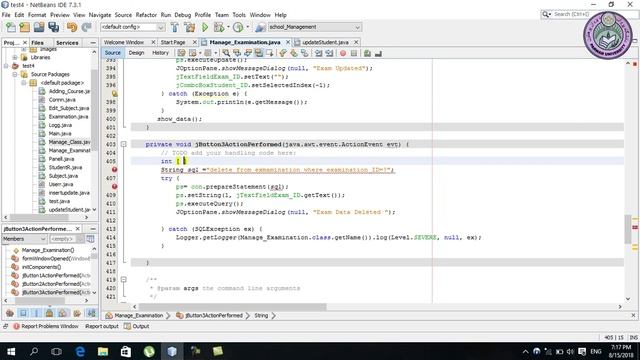Toggle Show Inner Classes in Navigator
Image resolution: width=640 pixels, height=360 pixels.
coord(62,313)
